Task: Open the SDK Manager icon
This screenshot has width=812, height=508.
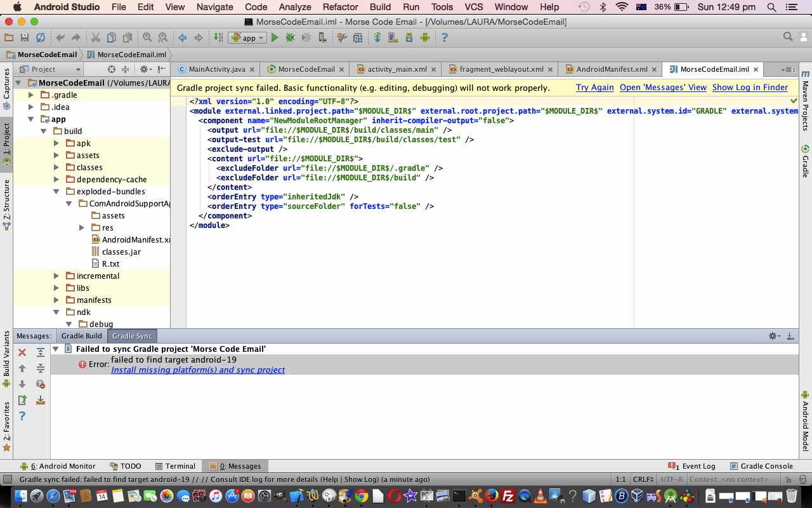Action: click(x=409, y=38)
